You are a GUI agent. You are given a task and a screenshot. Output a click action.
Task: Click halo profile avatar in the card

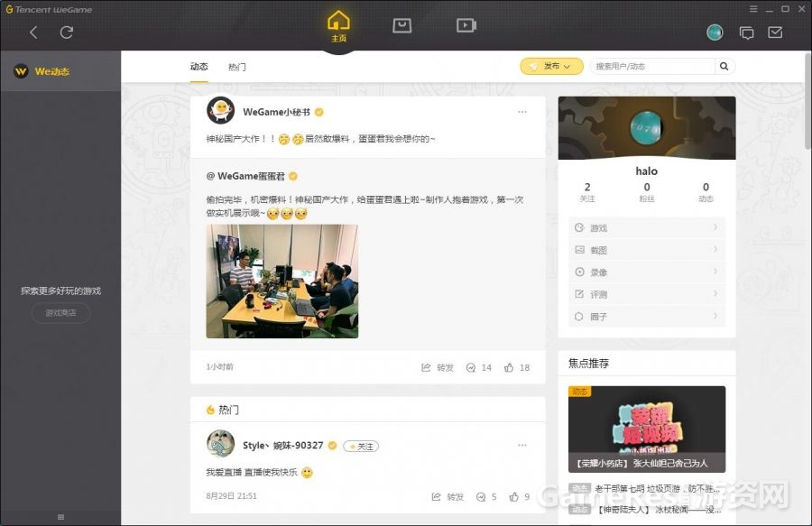646,127
